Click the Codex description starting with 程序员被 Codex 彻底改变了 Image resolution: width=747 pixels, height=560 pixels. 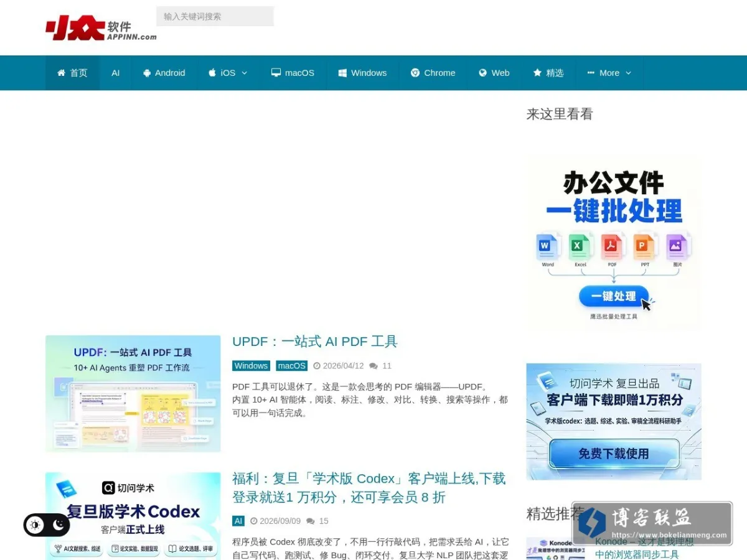370,548
